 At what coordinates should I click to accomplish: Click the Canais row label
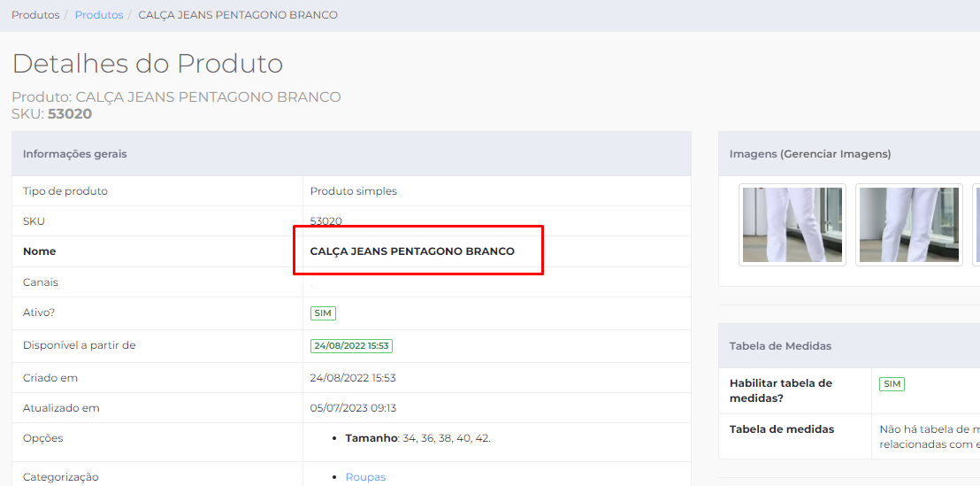pos(41,282)
